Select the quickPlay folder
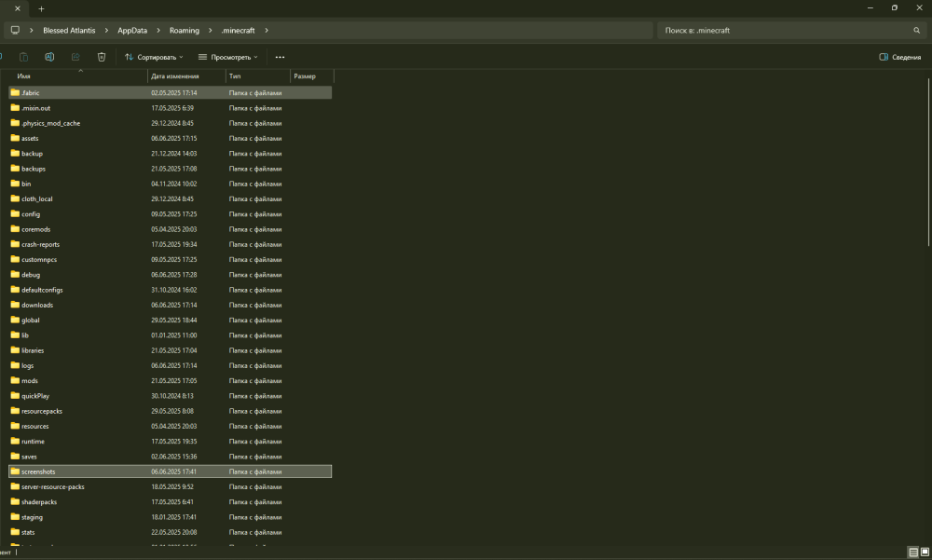This screenshot has width=932, height=560. click(x=170, y=396)
